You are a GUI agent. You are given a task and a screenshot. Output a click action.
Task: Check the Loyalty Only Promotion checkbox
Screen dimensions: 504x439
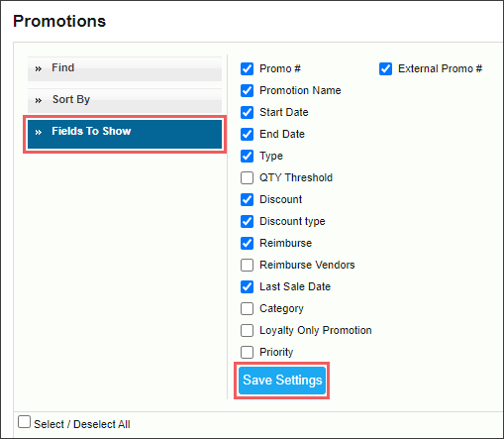247,331
